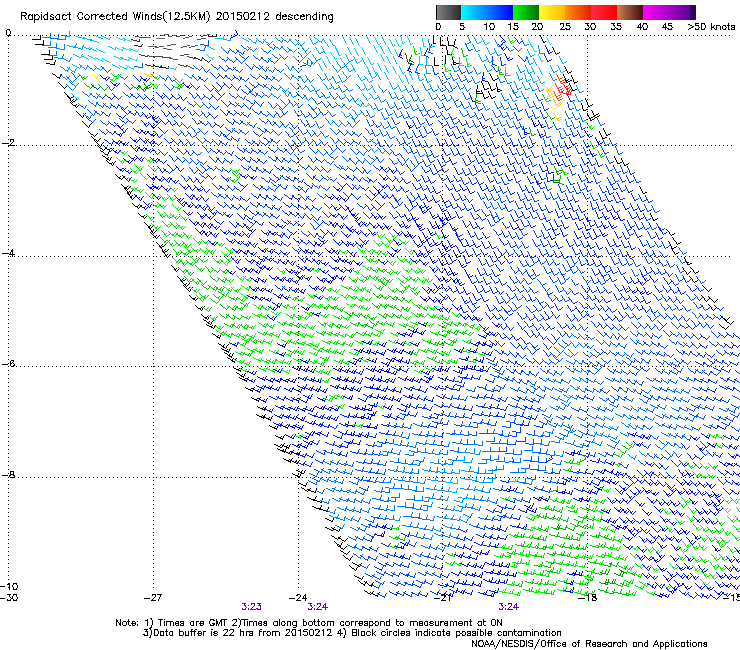Click the longitude label '-24' on bottom axis
The image size is (740, 650).
[x=298, y=597]
